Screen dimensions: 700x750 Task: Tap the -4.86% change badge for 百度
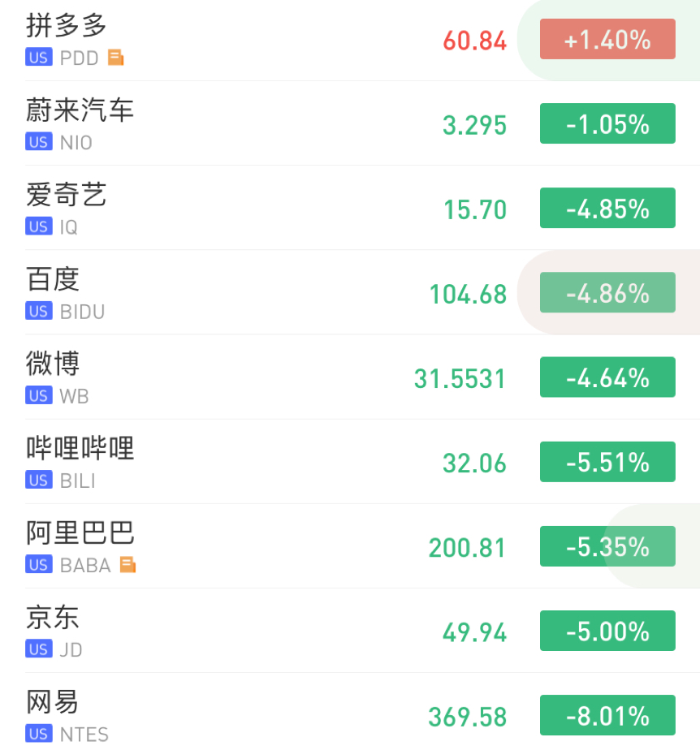pyautogui.click(x=607, y=292)
